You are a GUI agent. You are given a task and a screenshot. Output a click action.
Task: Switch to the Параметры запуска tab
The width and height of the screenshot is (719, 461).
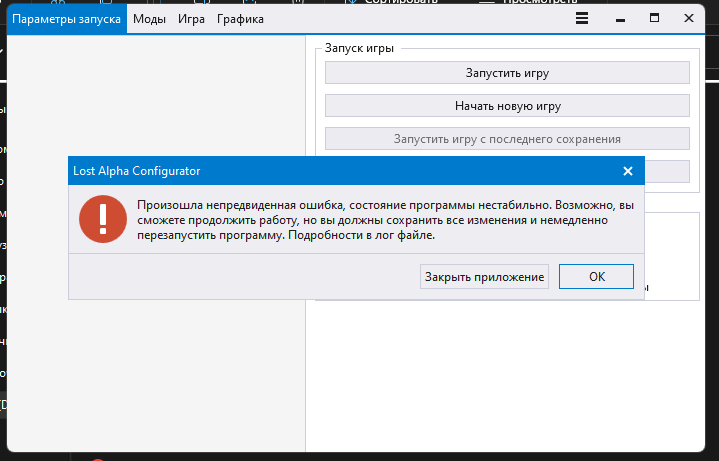point(66,19)
